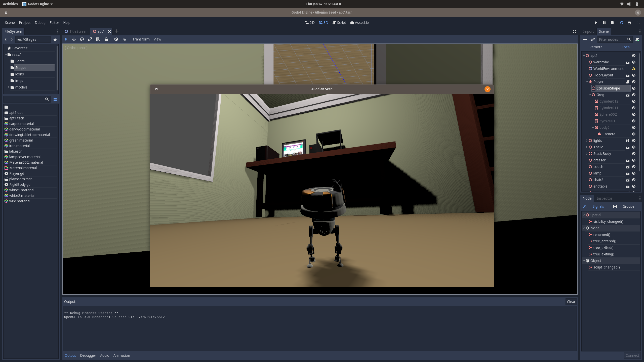Screen dimensions: 644x362
Task: Run the project
Action: (596, 23)
